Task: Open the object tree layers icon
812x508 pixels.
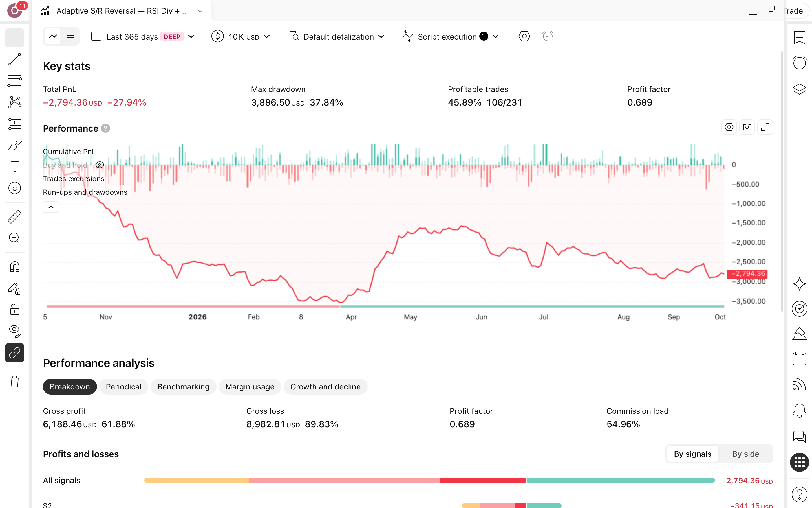Action: point(799,89)
